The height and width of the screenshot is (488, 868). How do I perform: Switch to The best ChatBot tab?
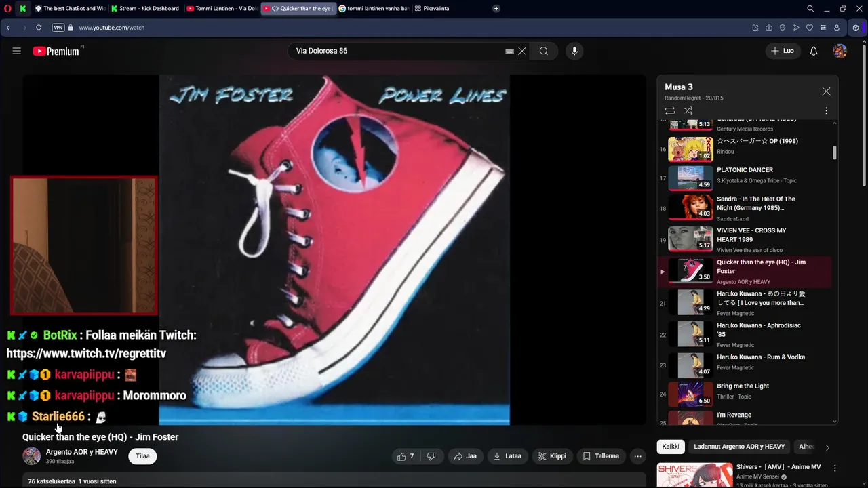click(71, 9)
